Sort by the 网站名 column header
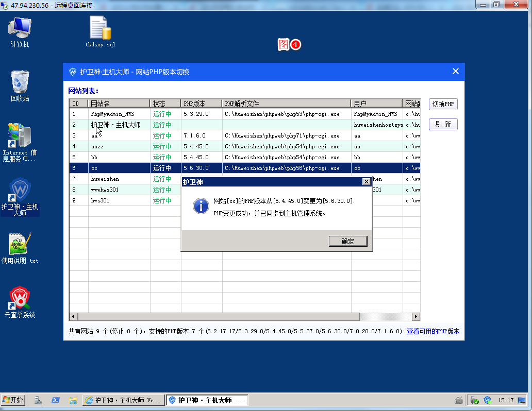This screenshot has height=411, width=532. pyautogui.click(x=119, y=104)
